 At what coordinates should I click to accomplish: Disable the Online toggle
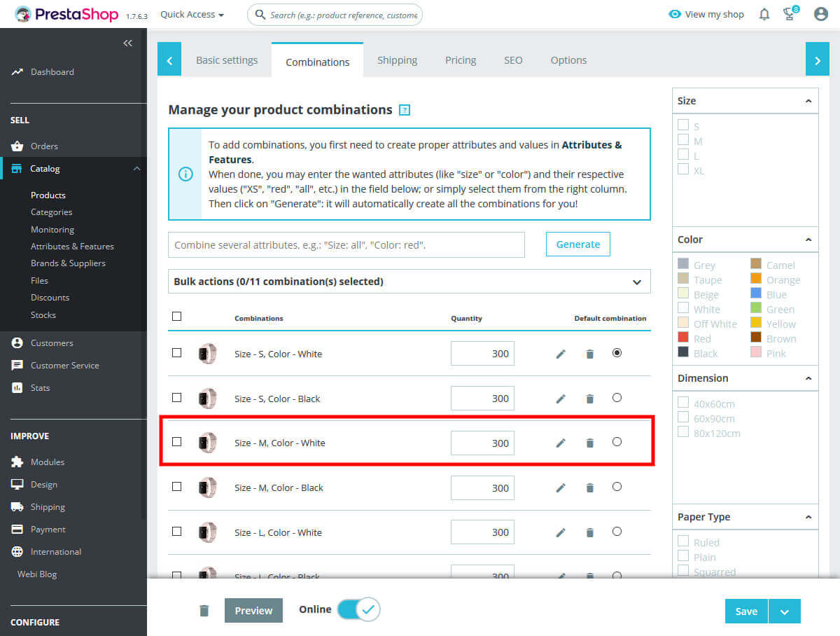tap(359, 609)
